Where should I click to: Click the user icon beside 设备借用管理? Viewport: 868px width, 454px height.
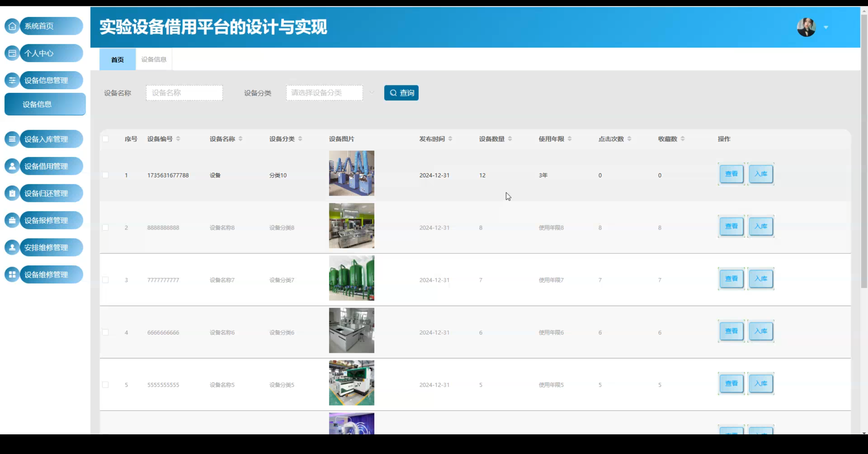point(12,166)
